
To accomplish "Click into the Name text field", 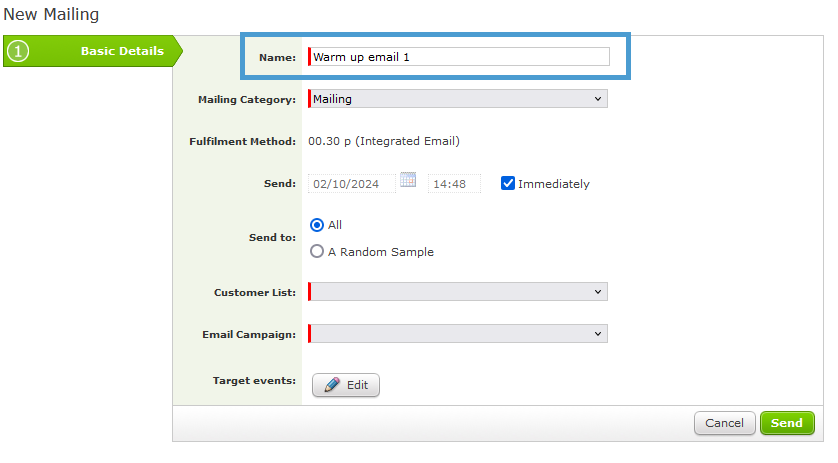I will [x=460, y=57].
